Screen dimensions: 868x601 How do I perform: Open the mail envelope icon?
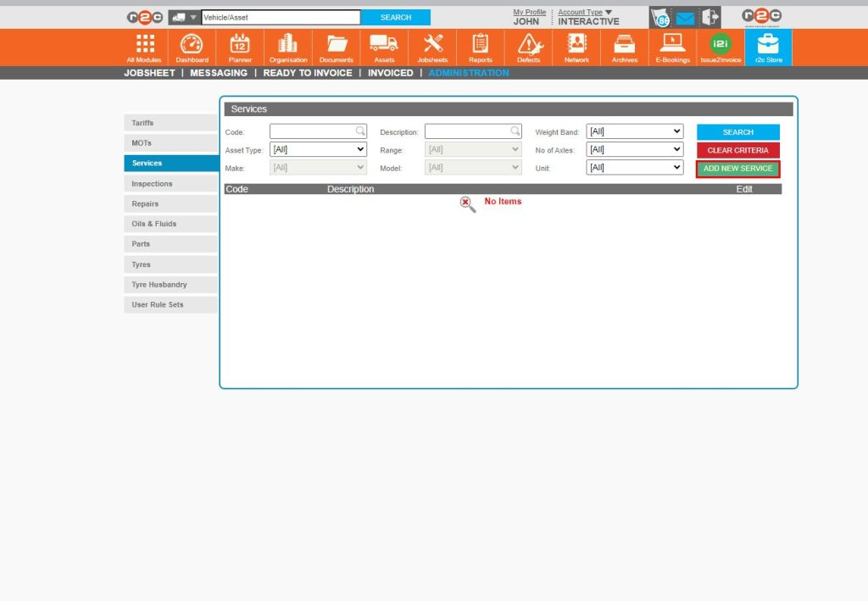[x=685, y=19]
